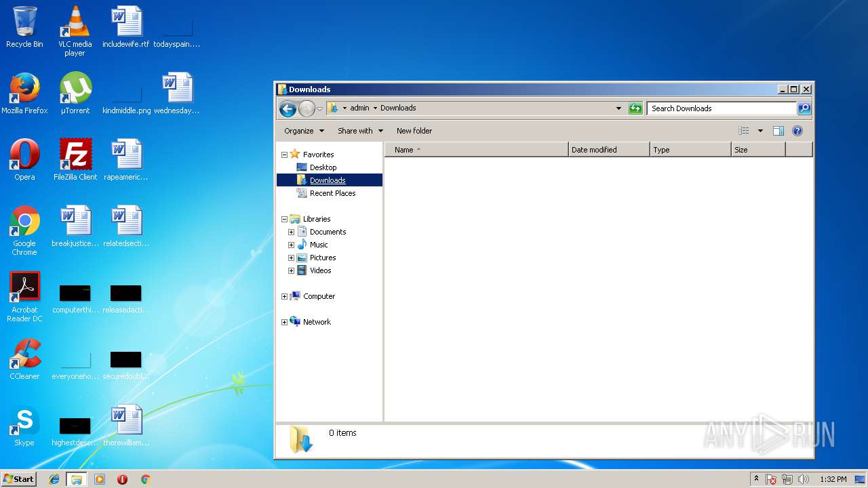The width and height of the screenshot is (868, 488).
Task: Show hidden tray icons arrow
Action: coord(756,479)
